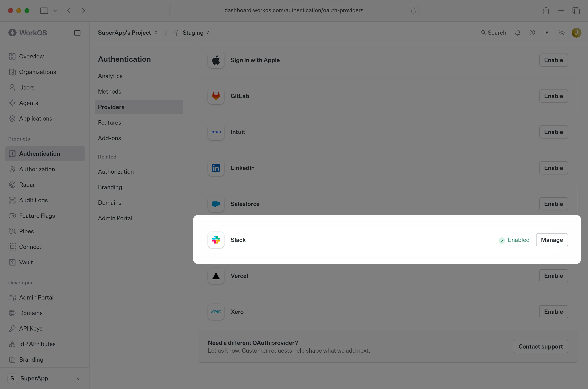Viewport: 588px width, 389px height.
Task: Switch to Features subsection
Action: pos(139,123)
